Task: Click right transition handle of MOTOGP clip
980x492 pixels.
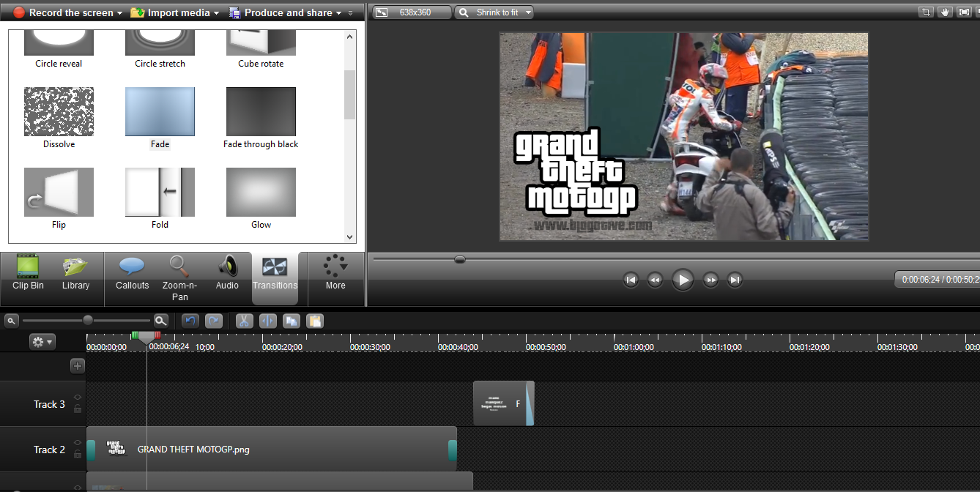Action: coord(453,450)
